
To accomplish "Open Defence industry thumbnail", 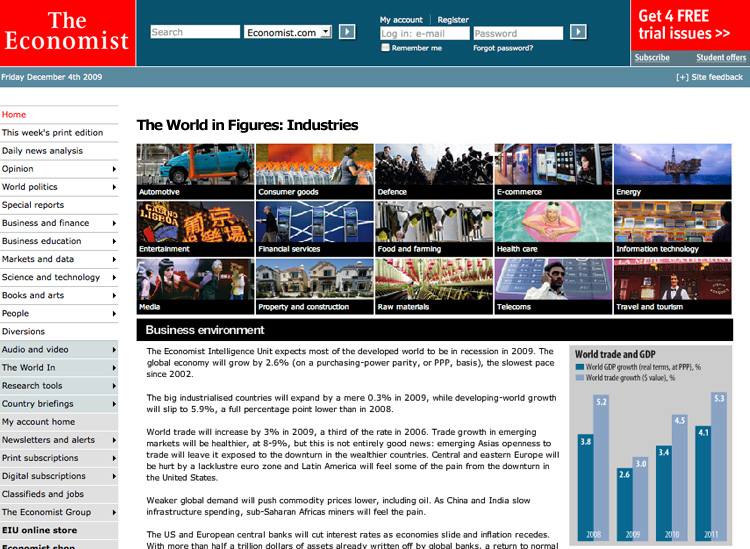I will [434, 171].
